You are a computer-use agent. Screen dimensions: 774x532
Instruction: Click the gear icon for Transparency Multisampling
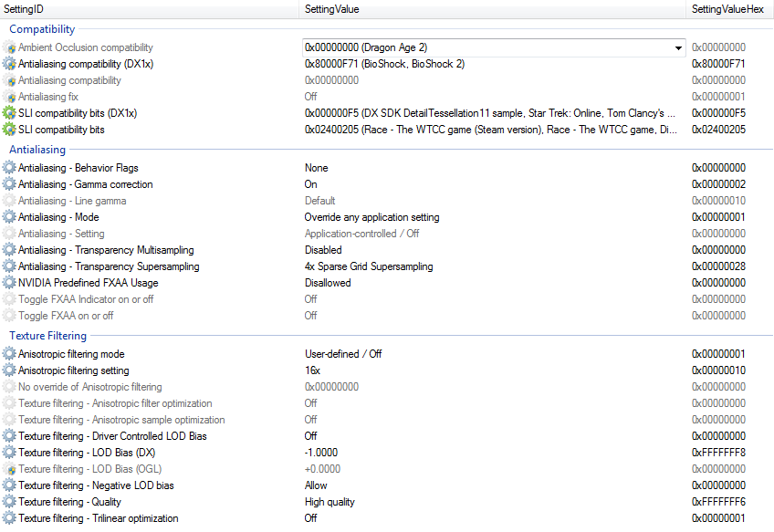coord(9,250)
